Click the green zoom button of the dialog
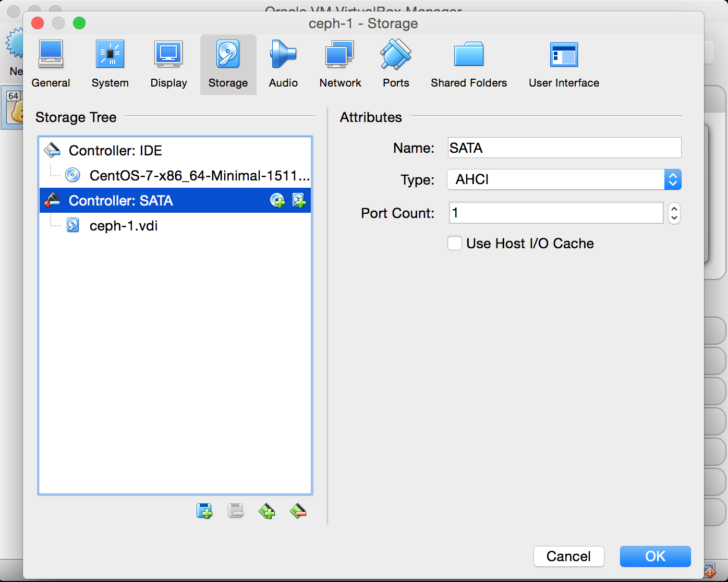Image resolution: width=728 pixels, height=582 pixels. click(79, 23)
